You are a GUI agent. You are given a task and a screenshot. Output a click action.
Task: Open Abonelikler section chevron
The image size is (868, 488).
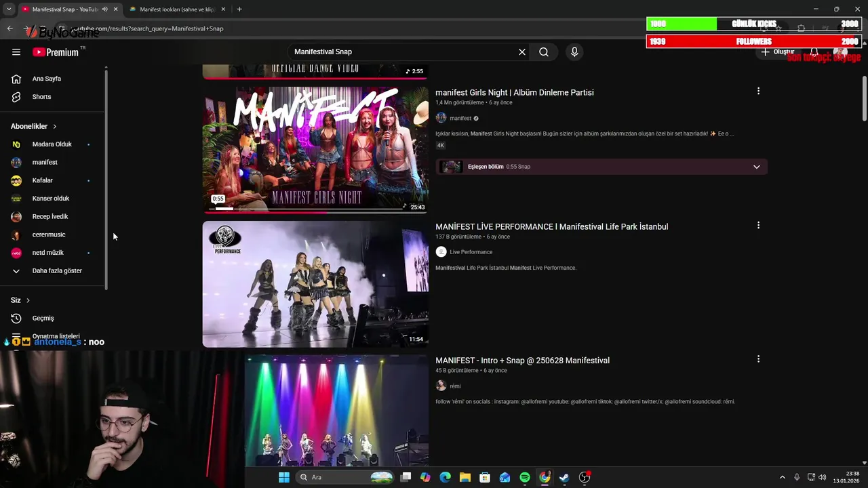point(55,127)
